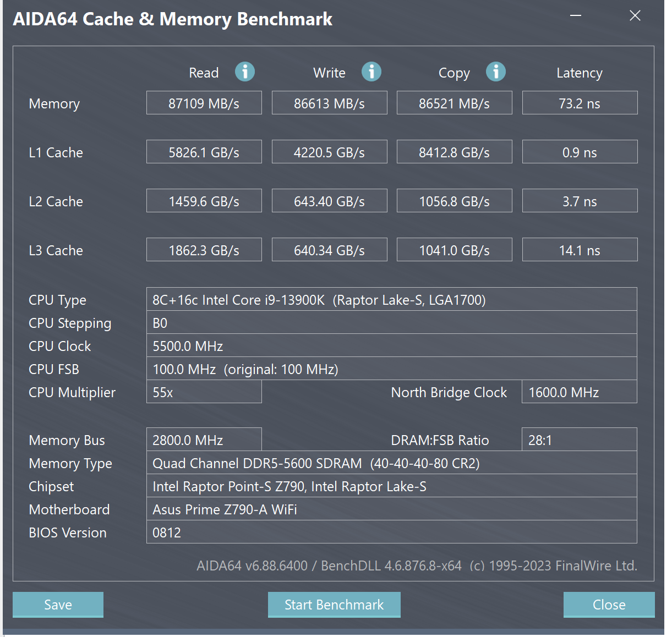Click the Read info icon
This screenshot has height=637, width=672.
point(245,72)
